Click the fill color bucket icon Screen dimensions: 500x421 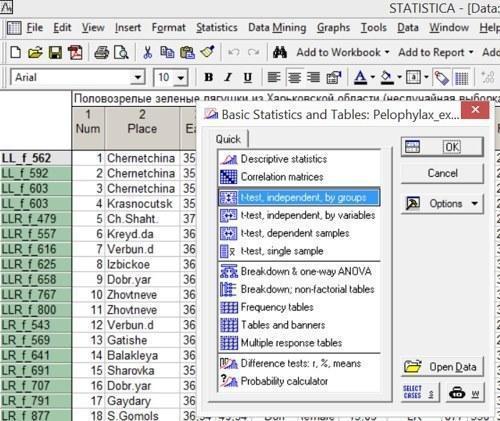pyautogui.click(x=387, y=78)
